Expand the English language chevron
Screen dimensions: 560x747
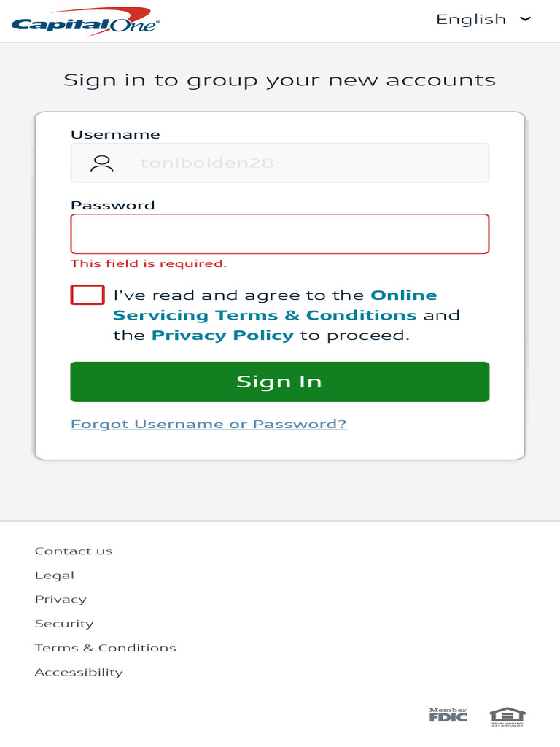pos(526,20)
